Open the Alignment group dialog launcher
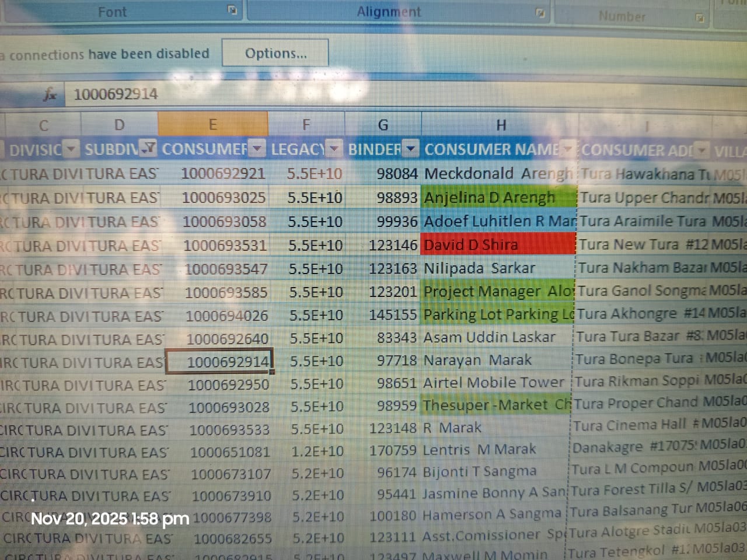Image resolution: width=747 pixels, height=560 pixels. [x=540, y=13]
